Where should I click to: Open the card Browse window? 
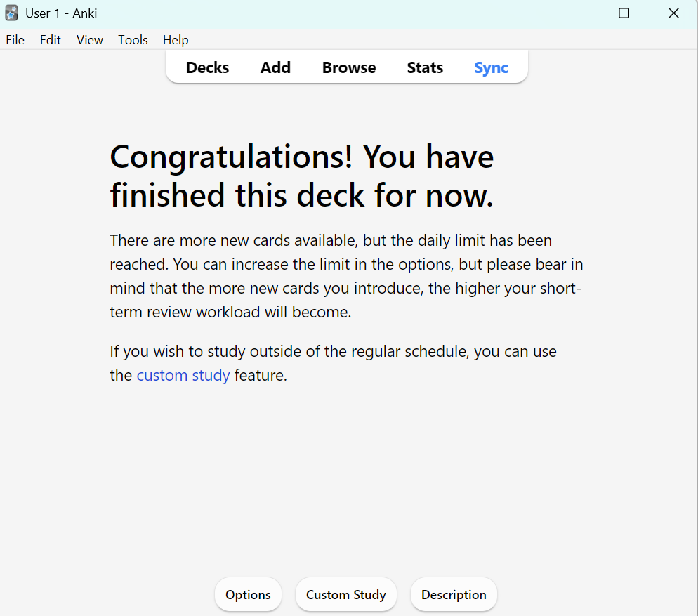click(x=349, y=67)
